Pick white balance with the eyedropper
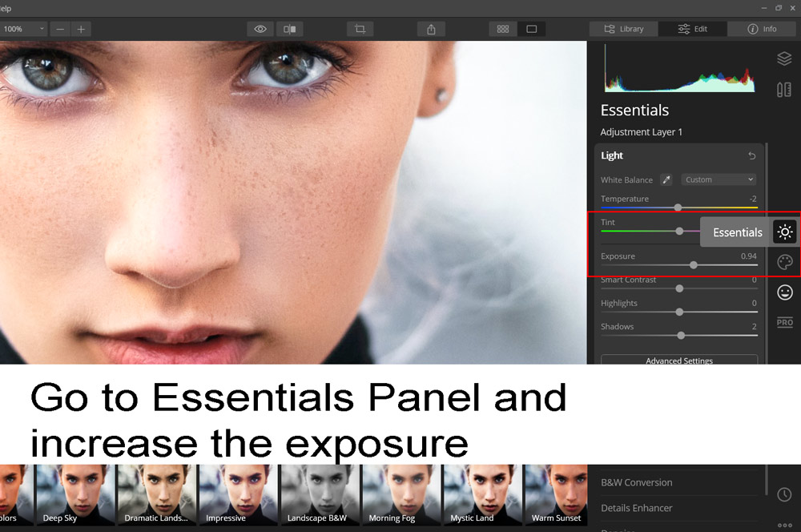The image size is (801, 532). [666, 179]
